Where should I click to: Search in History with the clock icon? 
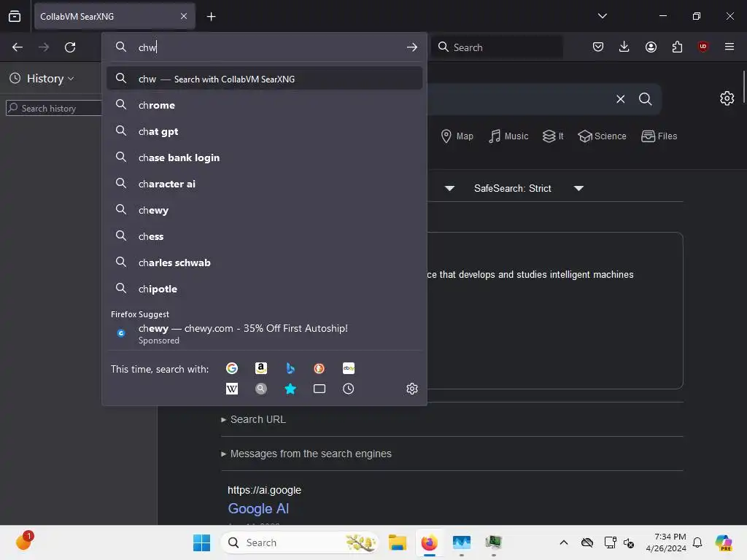click(x=349, y=389)
